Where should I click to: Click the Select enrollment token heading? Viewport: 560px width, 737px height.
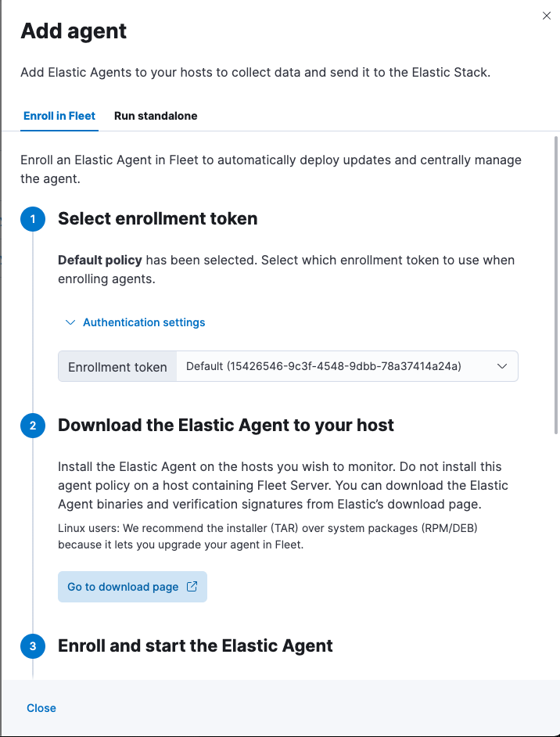[x=157, y=219]
